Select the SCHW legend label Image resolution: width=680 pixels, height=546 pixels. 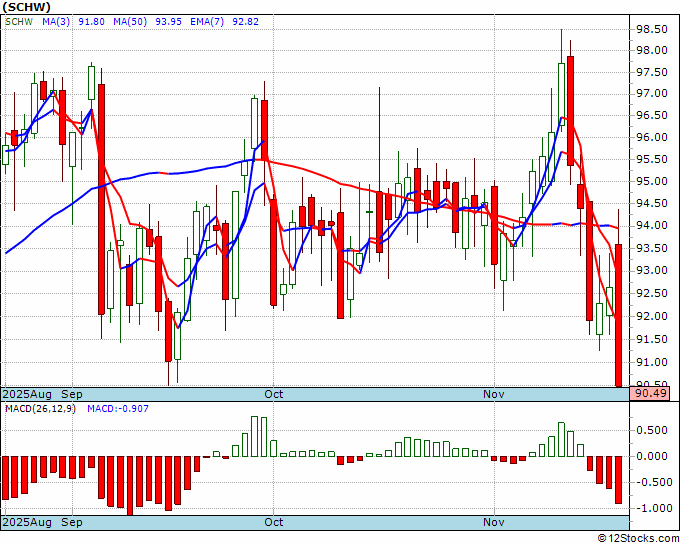point(19,22)
